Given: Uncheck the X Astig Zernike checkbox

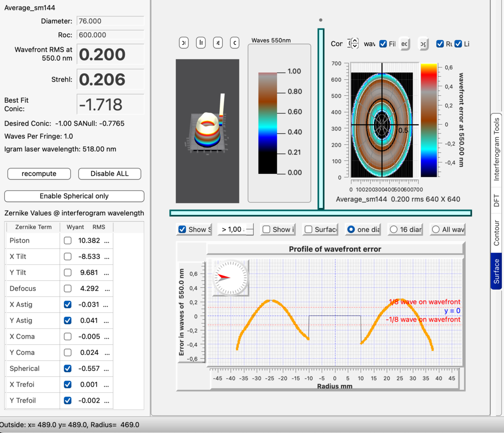Looking at the screenshot, I should coord(68,305).
